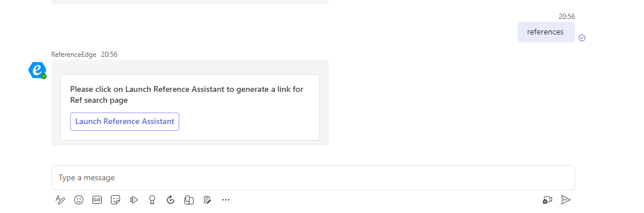The image size is (644, 213).
Task: Open the Praise ribbon badge icon
Action: tap(152, 200)
